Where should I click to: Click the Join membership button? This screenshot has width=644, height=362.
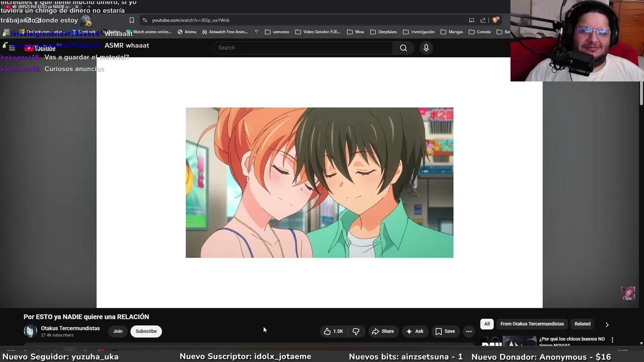point(118,331)
